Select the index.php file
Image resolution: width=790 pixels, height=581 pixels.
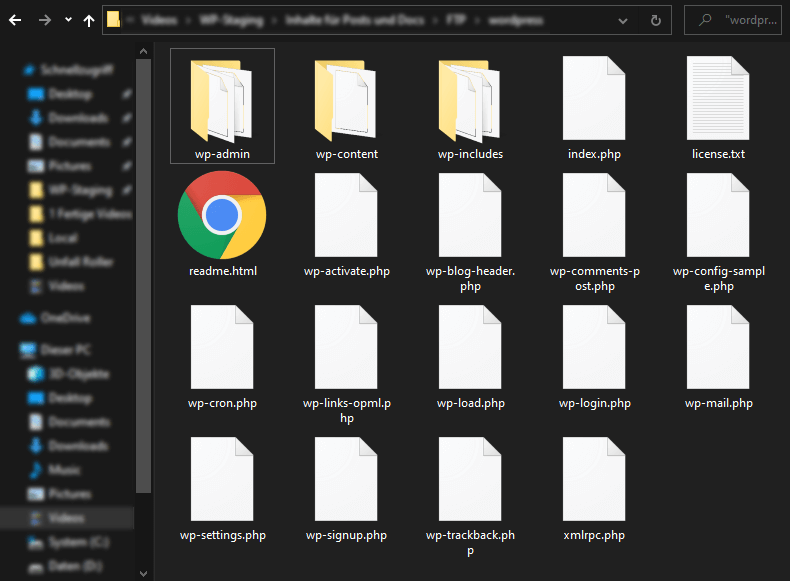point(594,106)
